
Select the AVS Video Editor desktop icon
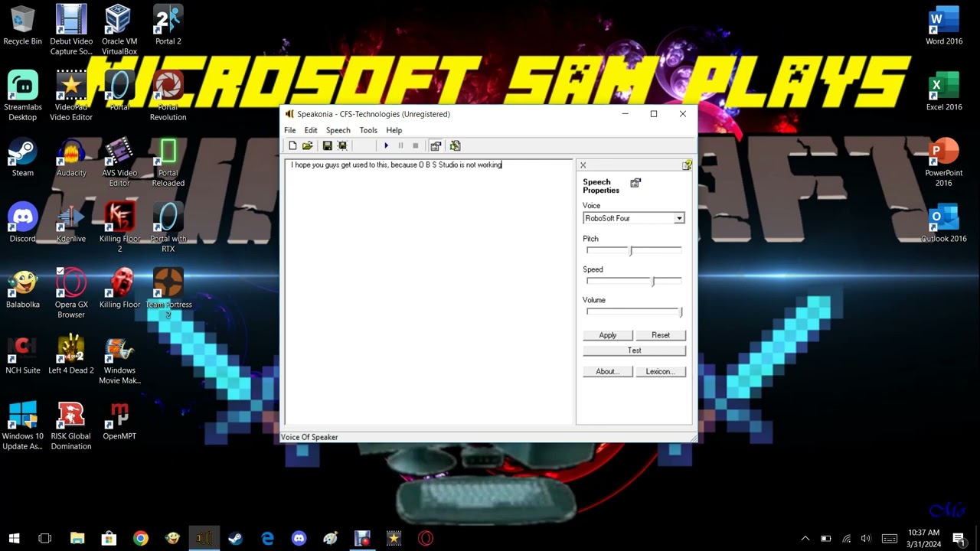point(119,162)
